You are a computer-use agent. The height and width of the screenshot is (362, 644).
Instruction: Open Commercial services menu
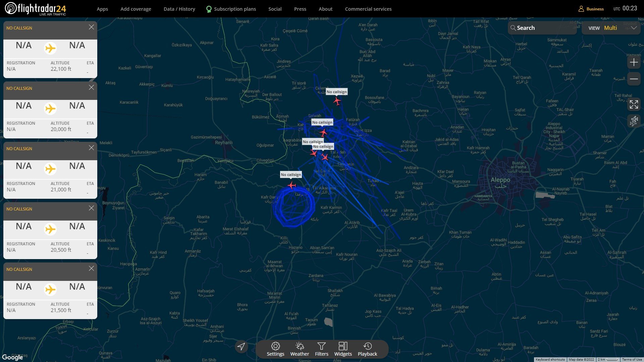tap(368, 9)
